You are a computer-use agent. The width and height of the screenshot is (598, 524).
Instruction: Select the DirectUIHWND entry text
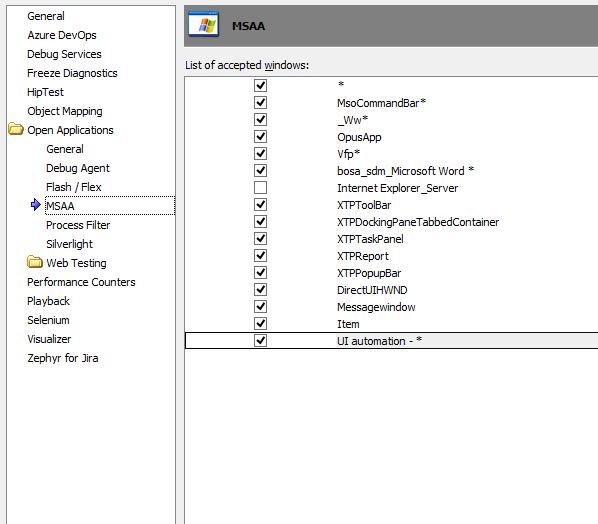coord(372,290)
